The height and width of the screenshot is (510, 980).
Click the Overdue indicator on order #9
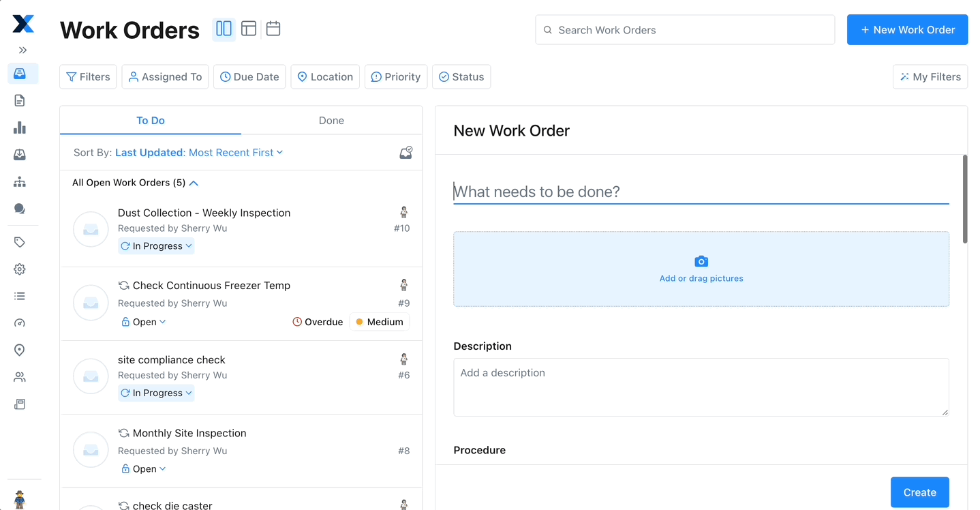[318, 322]
